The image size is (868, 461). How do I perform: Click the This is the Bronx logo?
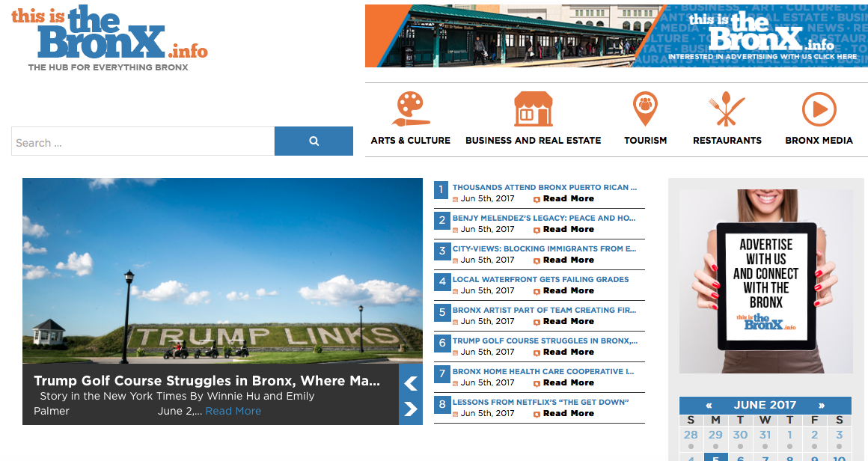109,38
